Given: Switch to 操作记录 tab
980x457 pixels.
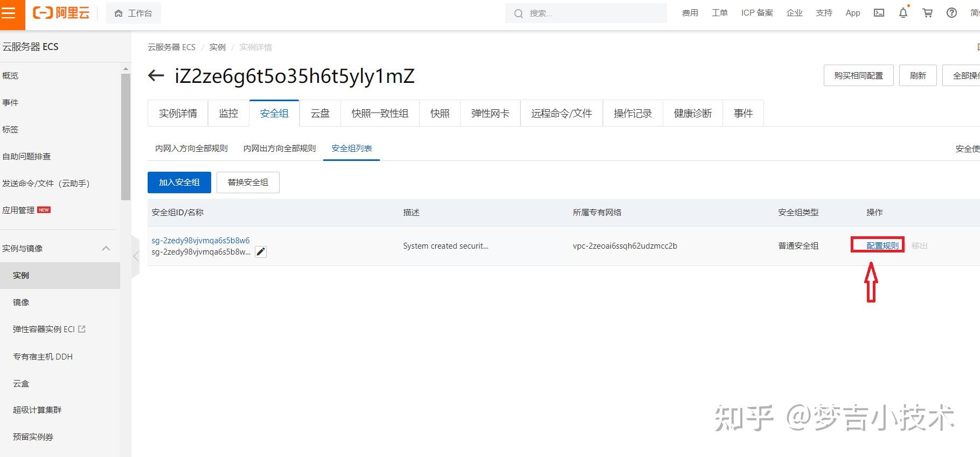Looking at the screenshot, I should (633, 113).
